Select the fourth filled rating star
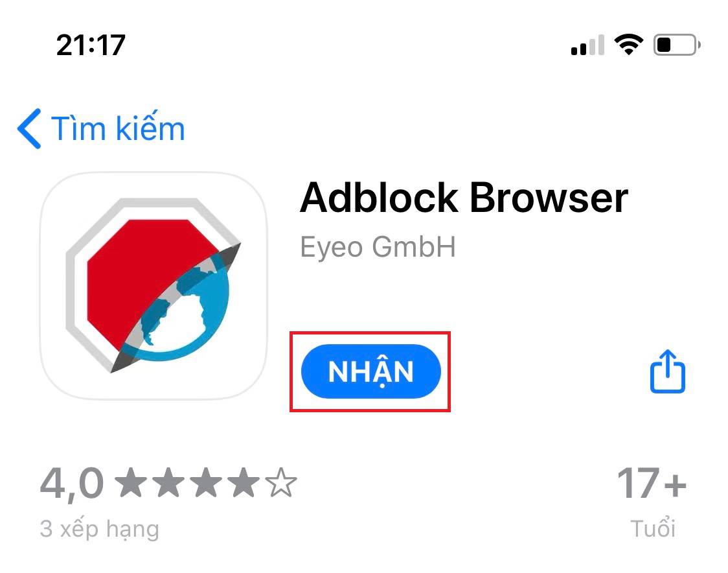The height and width of the screenshot is (573, 728). click(244, 483)
